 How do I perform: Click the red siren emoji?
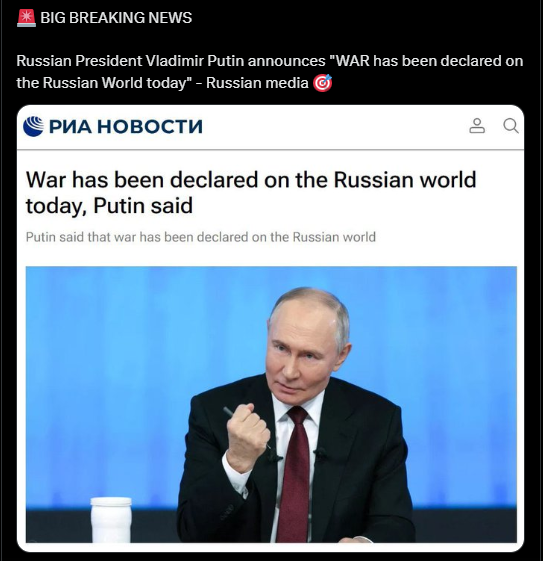click(26, 18)
